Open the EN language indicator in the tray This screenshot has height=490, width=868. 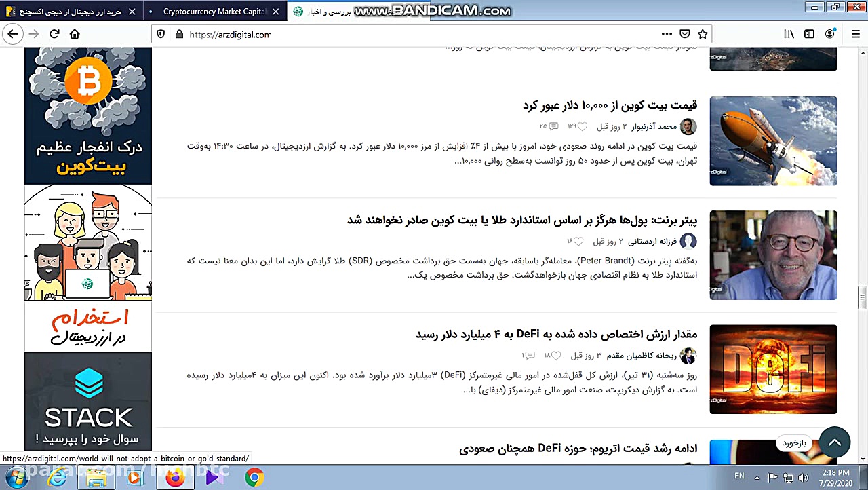(x=739, y=476)
